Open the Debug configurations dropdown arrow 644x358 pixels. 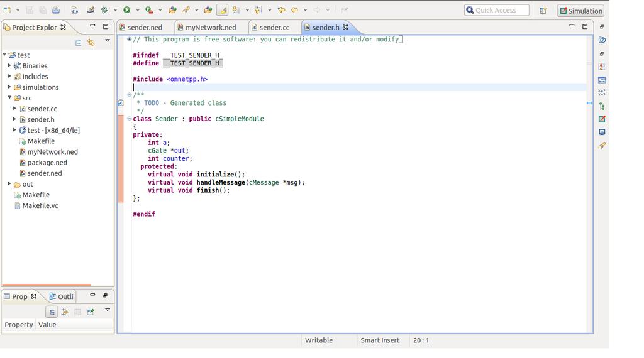pyautogui.click(x=116, y=10)
